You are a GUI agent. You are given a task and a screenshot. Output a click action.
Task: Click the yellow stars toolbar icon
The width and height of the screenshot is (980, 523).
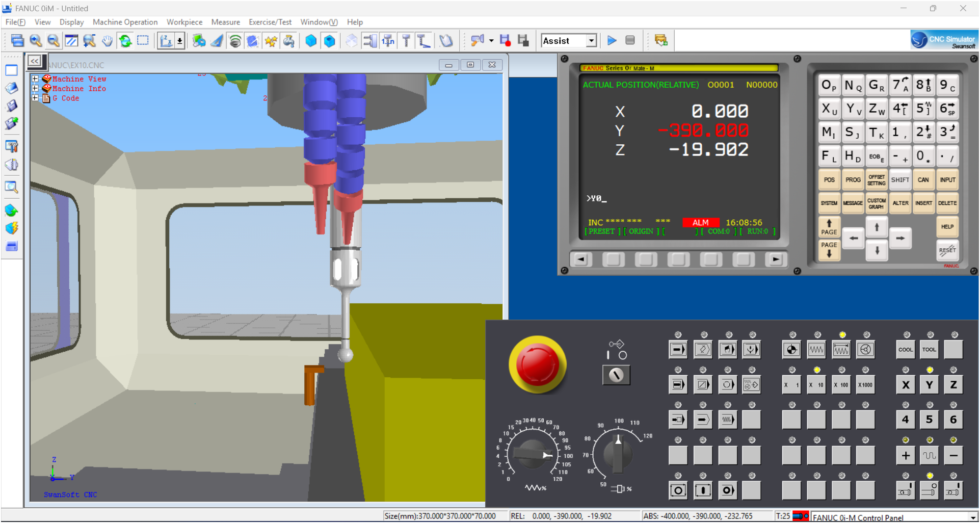click(x=271, y=41)
